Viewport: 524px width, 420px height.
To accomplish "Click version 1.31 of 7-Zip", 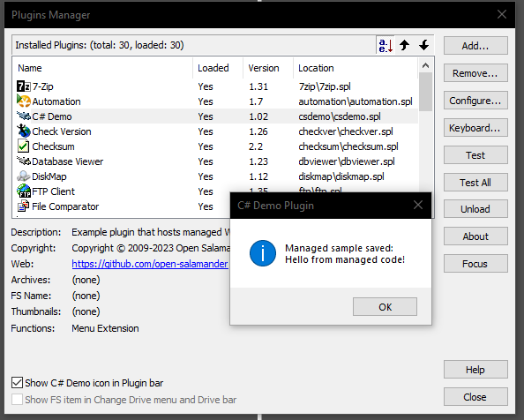I will 258,86.
